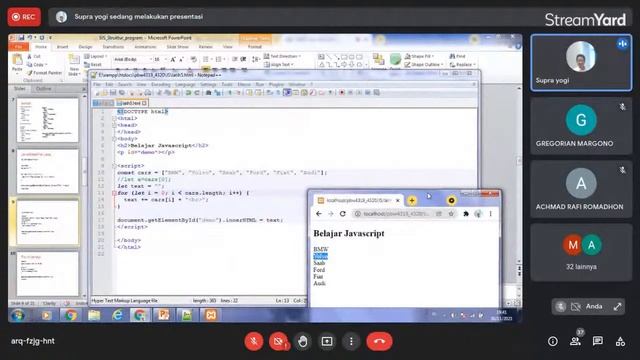Open Shape Outline dropdown in PowerPoint

(x=424, y=64)
